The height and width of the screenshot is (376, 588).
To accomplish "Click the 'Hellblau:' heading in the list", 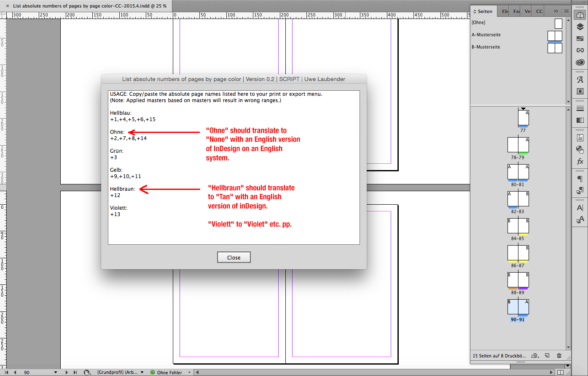I will (x=121, y=113).
